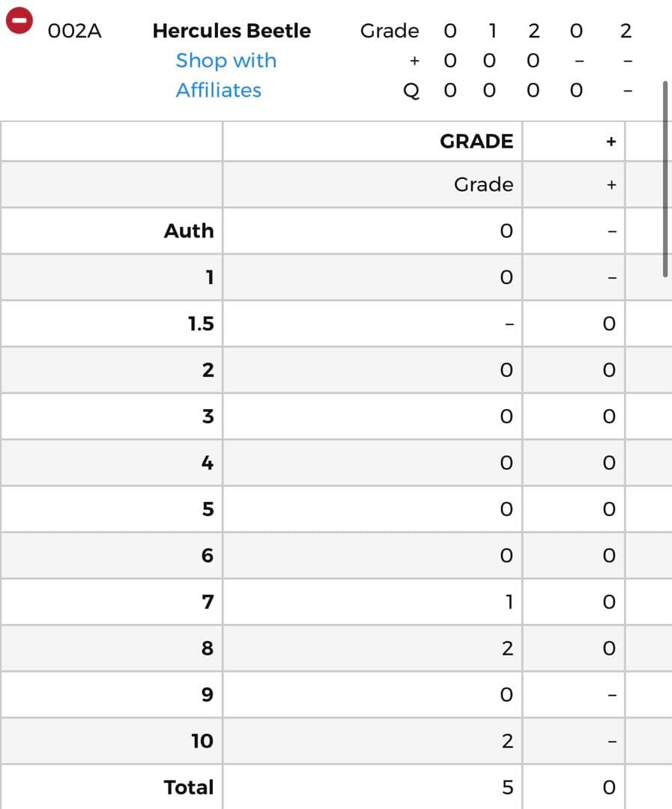This screenshot has height=809, width=672.
Task: Click the grade 8 count value of 2
Action: click(507, 649)
